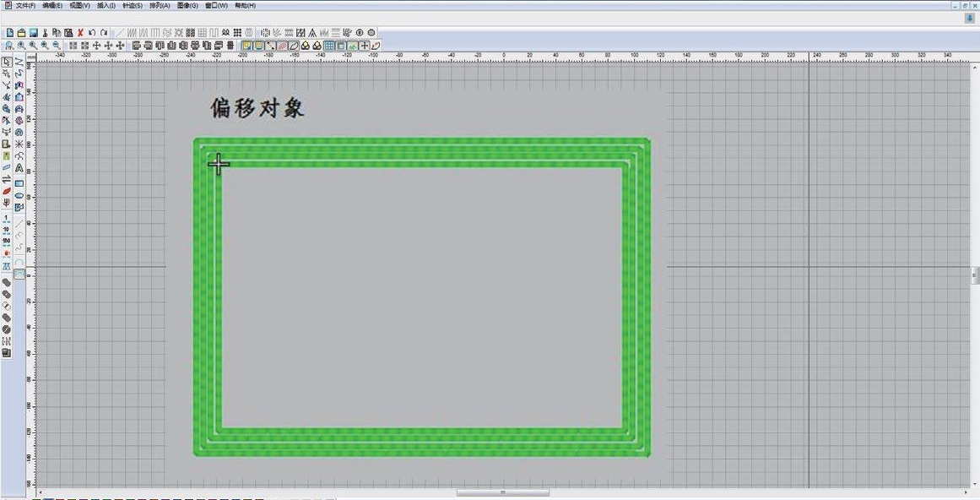Select the black dot-grid stitch icon

coord(237,32)
